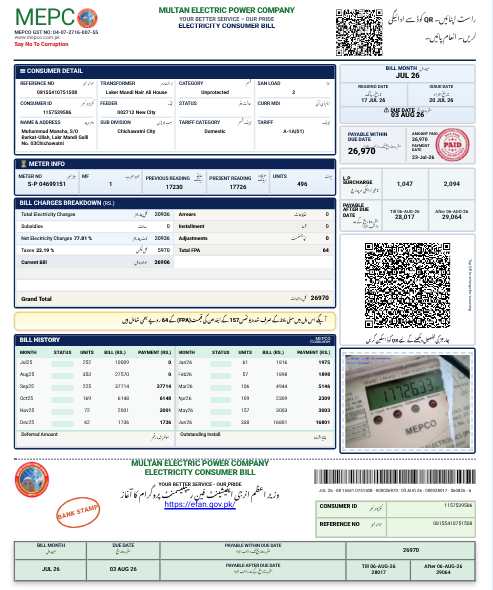Click the 'Mar26' month in bill history
The image size is (493, 590).
[x=186, y=386]
